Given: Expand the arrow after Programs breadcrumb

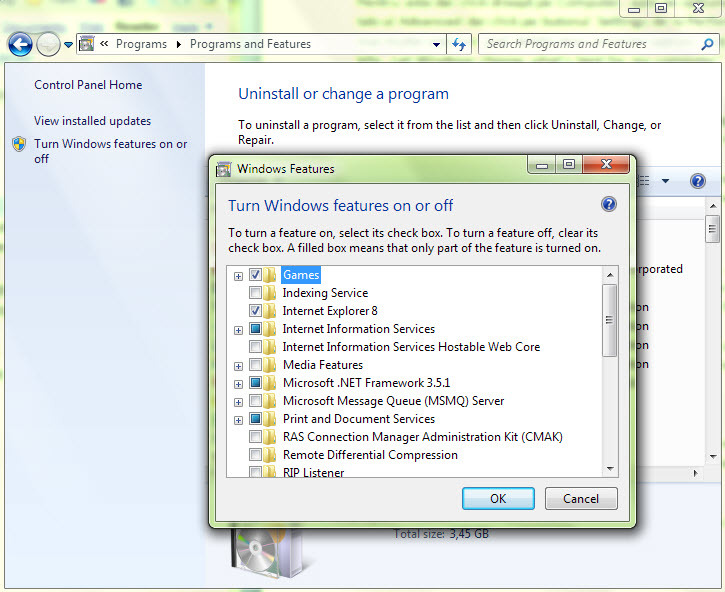Looking at the screenshot, I should [x=178, y=44].
